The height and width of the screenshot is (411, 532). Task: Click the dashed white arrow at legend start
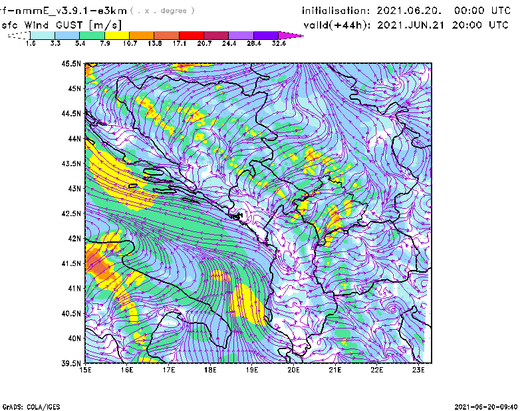tap(19, 35)
